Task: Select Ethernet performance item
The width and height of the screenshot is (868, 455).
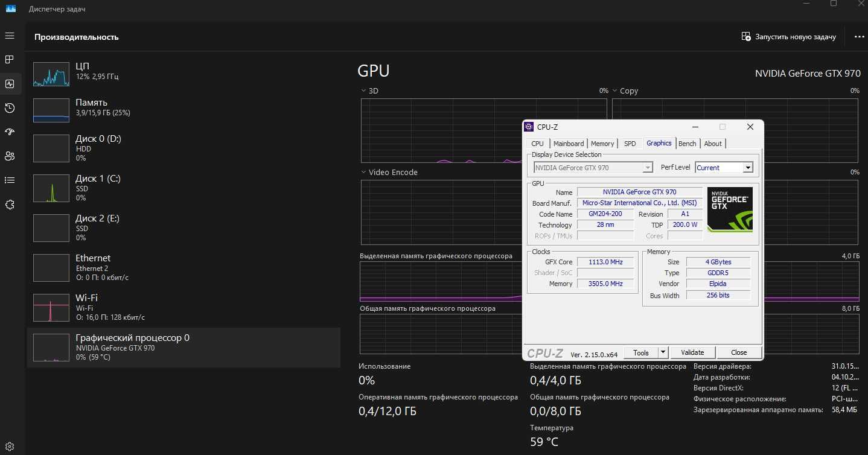Action: [183, 267]
